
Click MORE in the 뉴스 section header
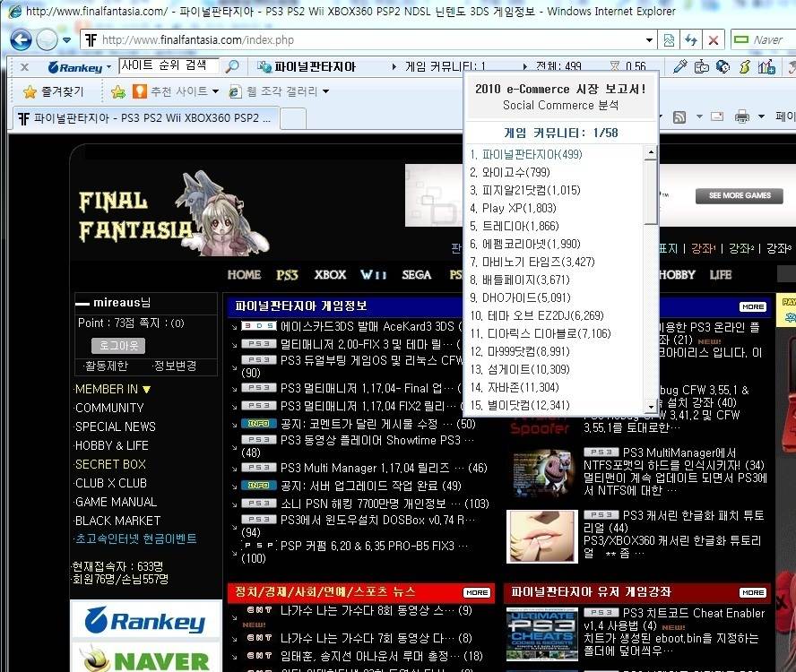pyautogui.click(x=477, y=592)
